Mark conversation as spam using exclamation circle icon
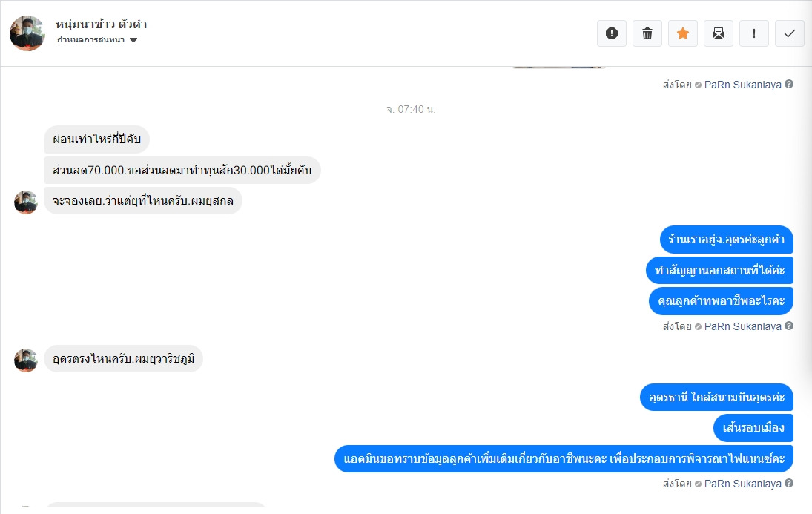812x514 pixels. (612, 33)
